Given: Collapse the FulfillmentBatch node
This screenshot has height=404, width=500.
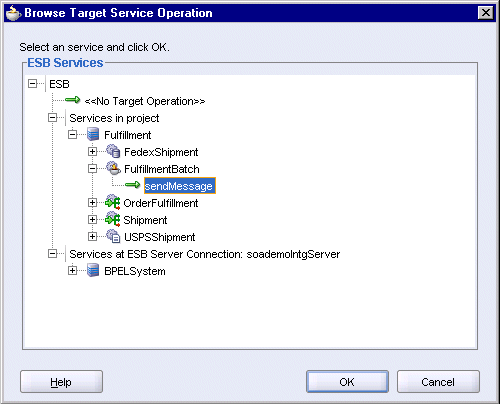Looking at the screenshot, I should click(92, 169).
